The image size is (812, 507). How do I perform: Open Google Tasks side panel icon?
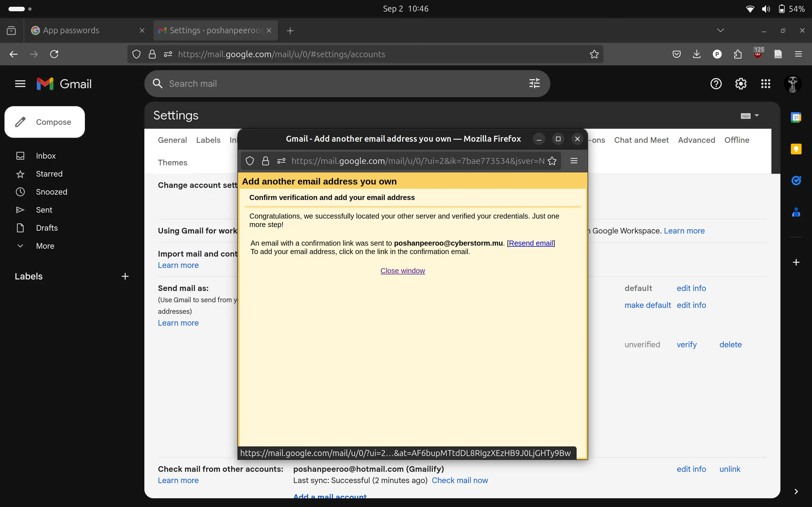click(796, 180)
